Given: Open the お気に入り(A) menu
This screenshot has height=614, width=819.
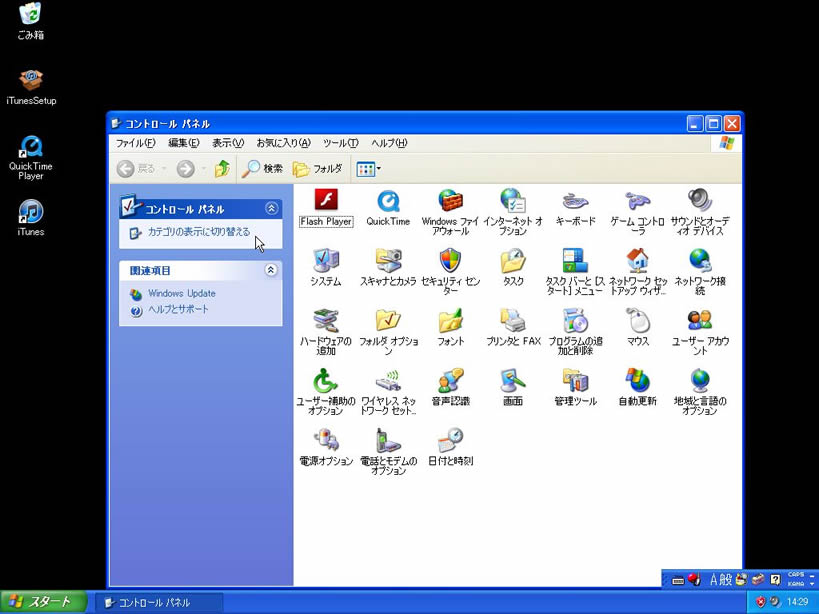Looking at the screenshot, I should [x=283, y=143].
